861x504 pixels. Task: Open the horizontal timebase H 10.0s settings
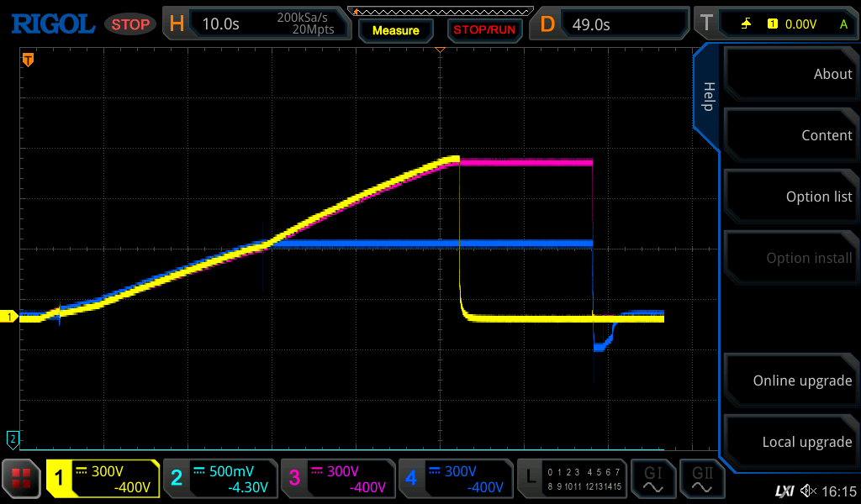click(x=255, y=24)
